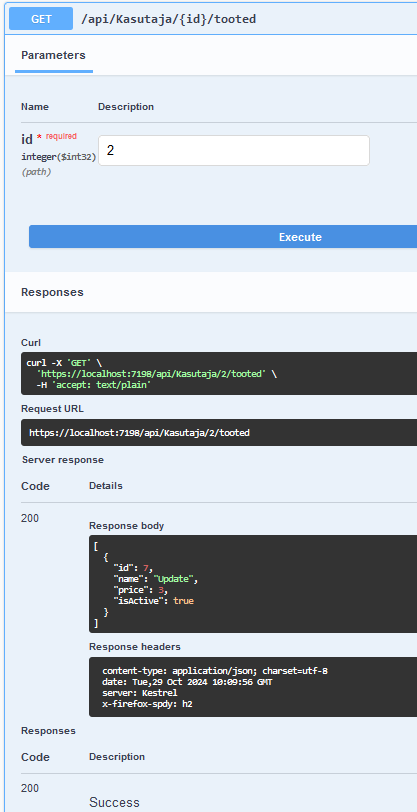Image resolution: width=417 pixels, height=812 pixels.
Task: Run the request with Execute button
Action: (223, 237)
